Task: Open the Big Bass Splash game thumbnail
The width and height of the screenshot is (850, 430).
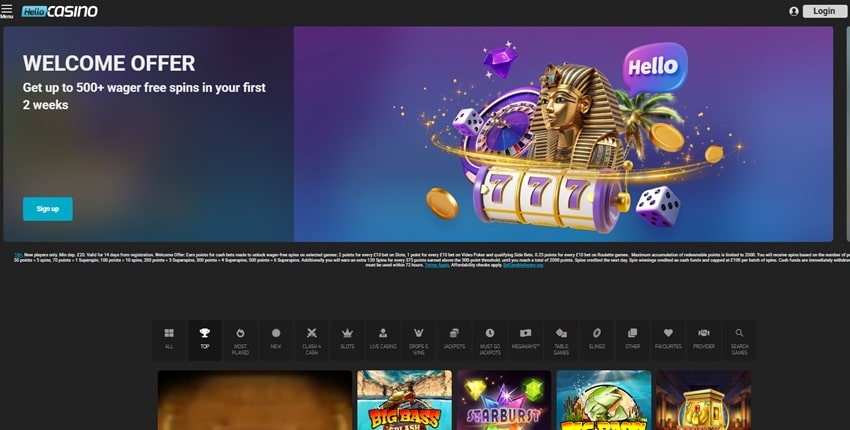Action: (404, 400)
